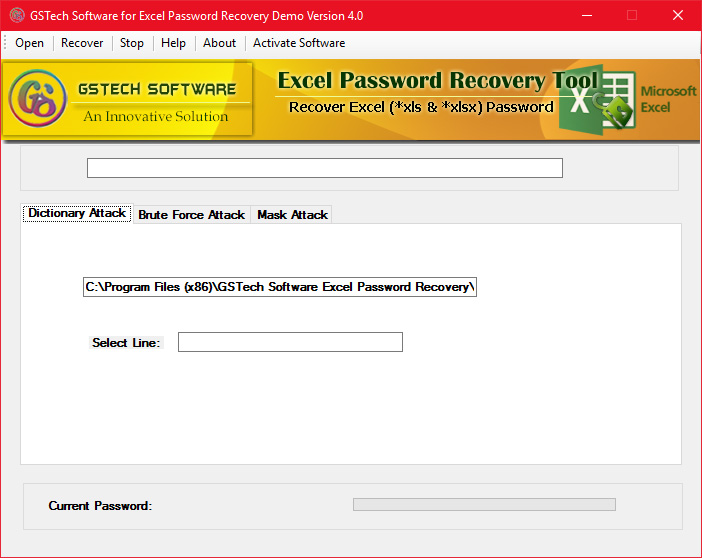Switch to the Mask Attack tab
This screenshot has height=558, width=702.
tap(292, 215)
